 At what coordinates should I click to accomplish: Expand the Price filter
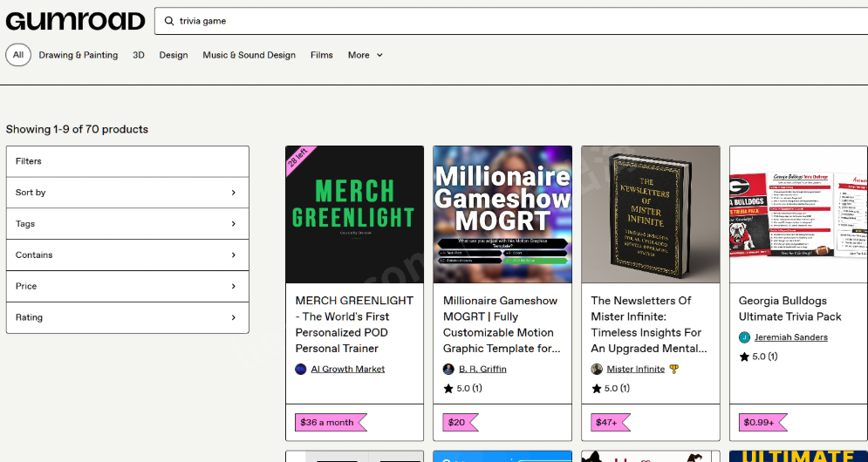tap(127, 286)
